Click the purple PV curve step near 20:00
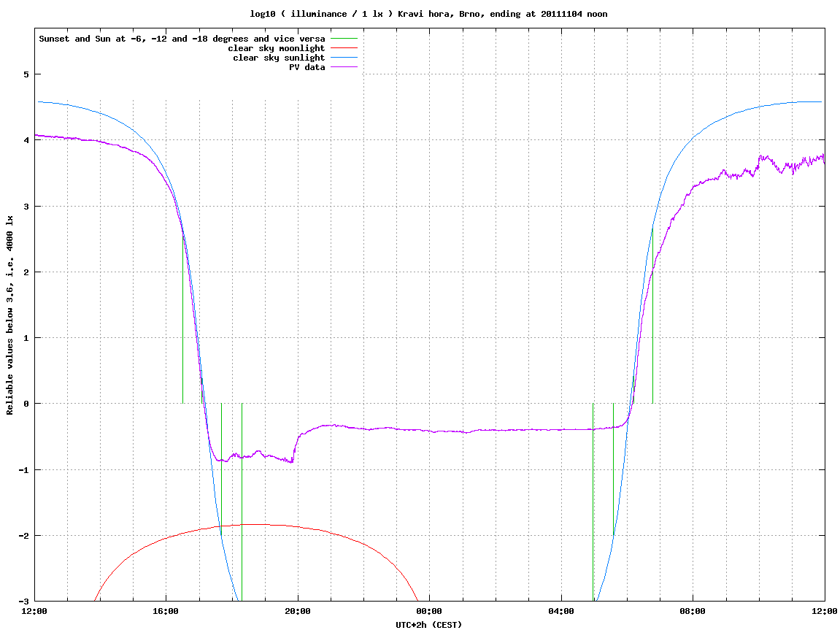840x630 pixels. (295, 447)
